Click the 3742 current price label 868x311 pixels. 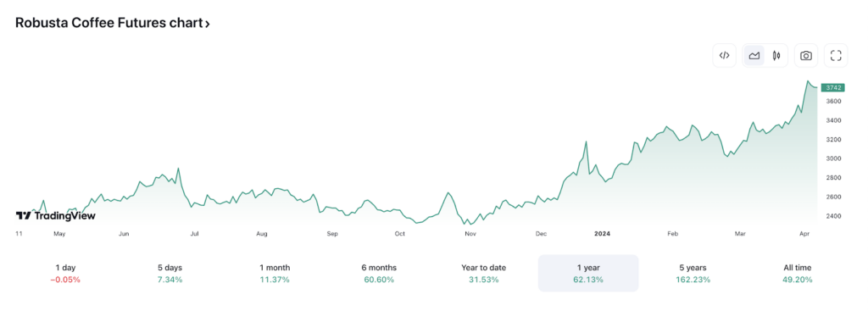[832, 87]
